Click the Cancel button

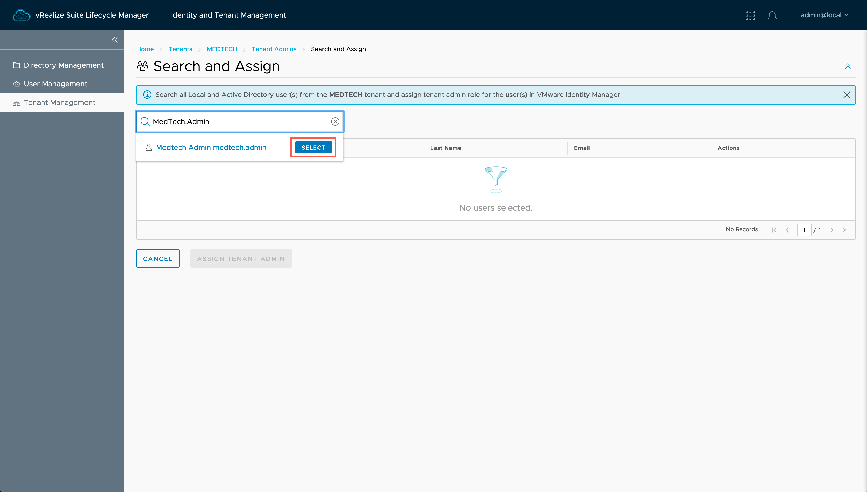(158, 258)
